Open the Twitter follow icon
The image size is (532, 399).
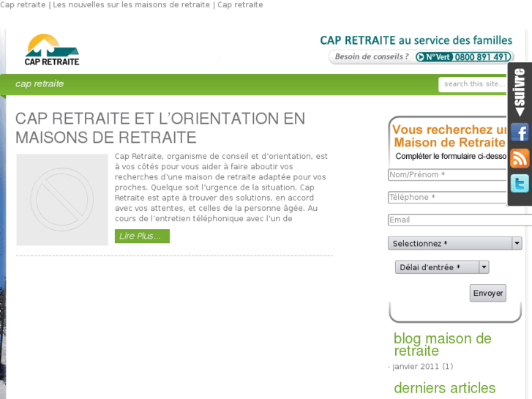click(520, 184)
